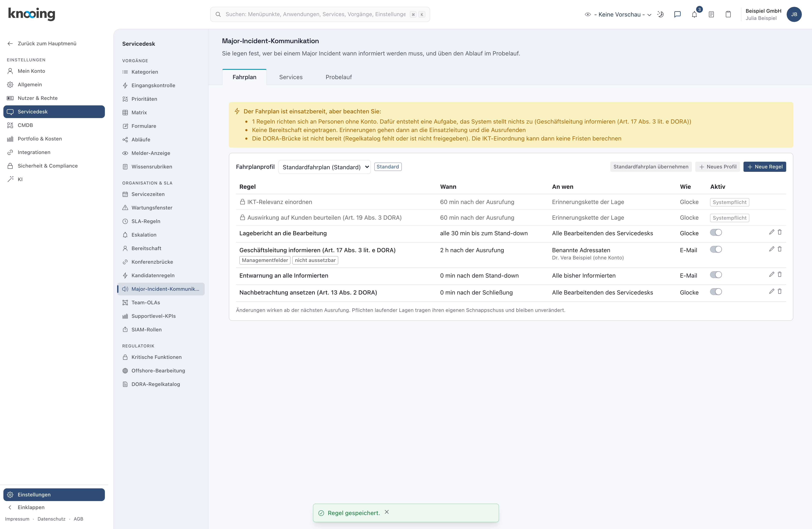Open Sicherheit & Compliance settings

pyautogui.click(x=54, y=166)
